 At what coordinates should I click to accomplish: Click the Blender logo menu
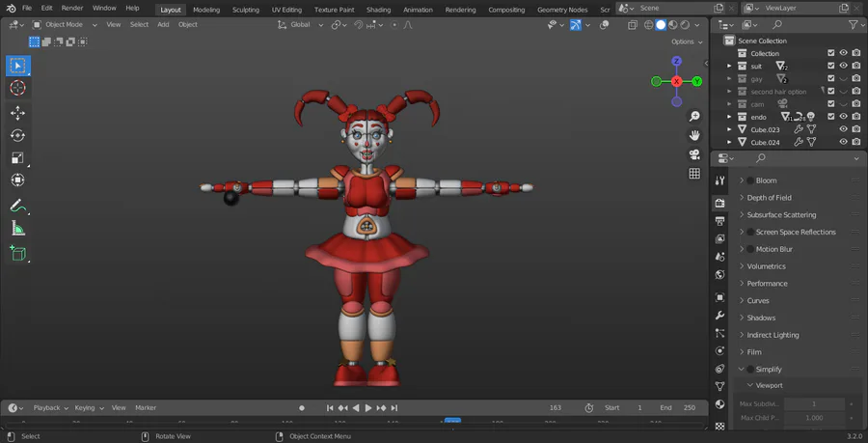pos(11,9)
